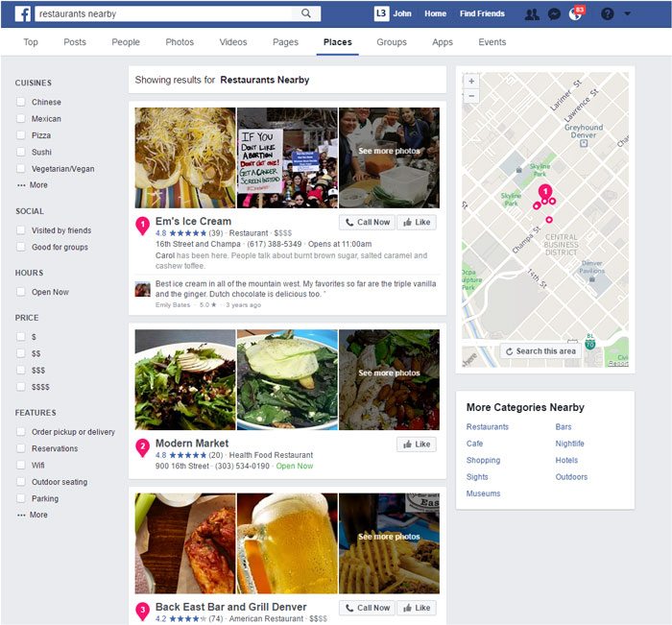Check the Open Now filter
Image resolution: width=672 pixels, height=625 pixels.
[20, 292]
